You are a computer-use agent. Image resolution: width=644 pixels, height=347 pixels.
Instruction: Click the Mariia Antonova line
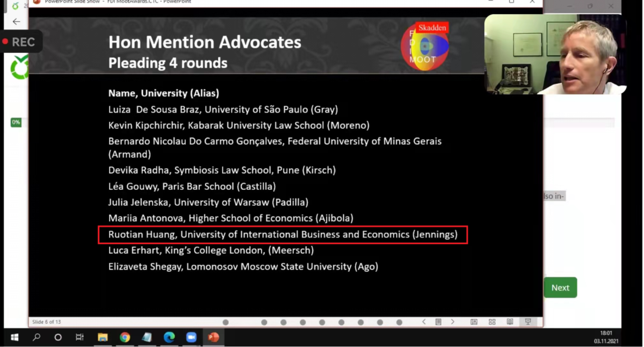point(231,218)
